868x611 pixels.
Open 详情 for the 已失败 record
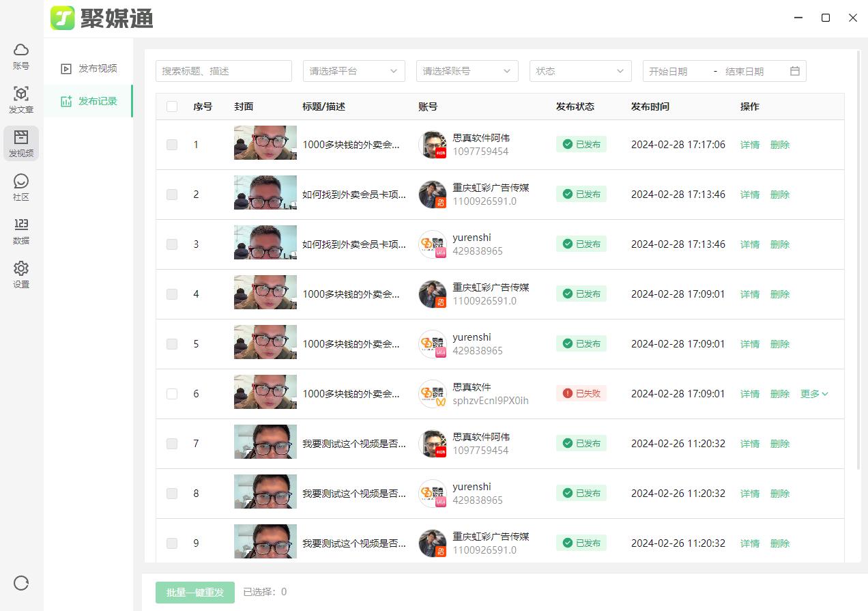tap(749, 393)
